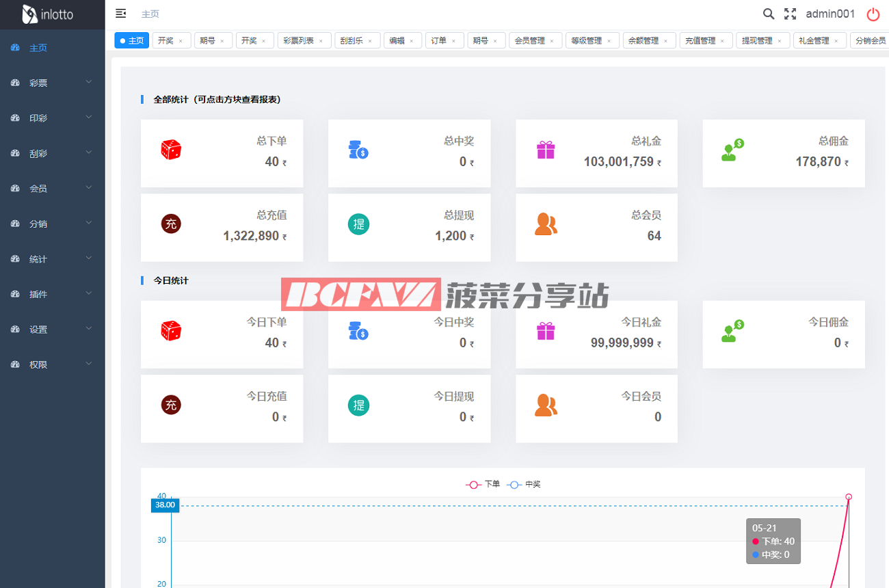
Task: Expand the 彩票 sidebar menu
Action: (52, 83)
